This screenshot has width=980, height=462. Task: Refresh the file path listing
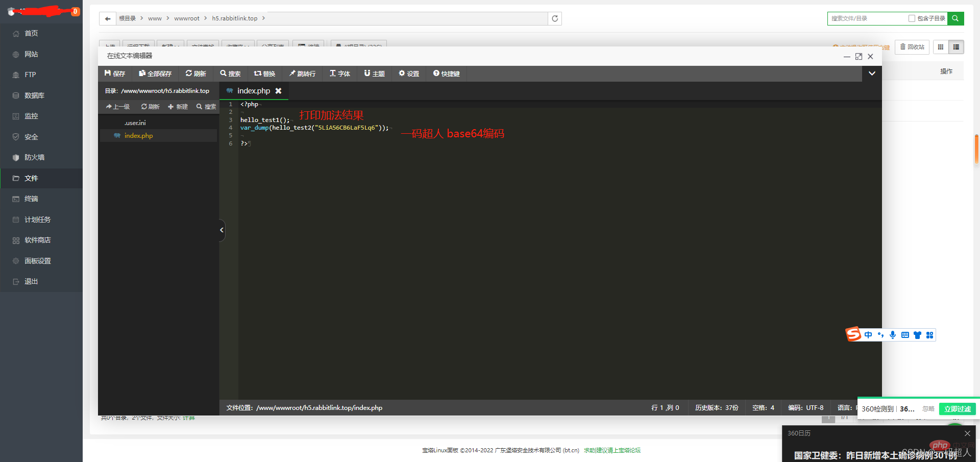coord(555,18)
